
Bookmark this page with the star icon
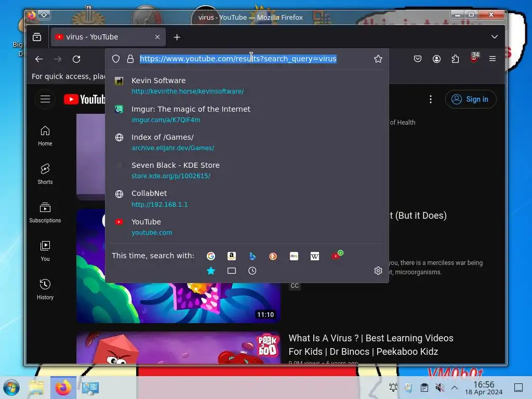click(x=378, y=59)
